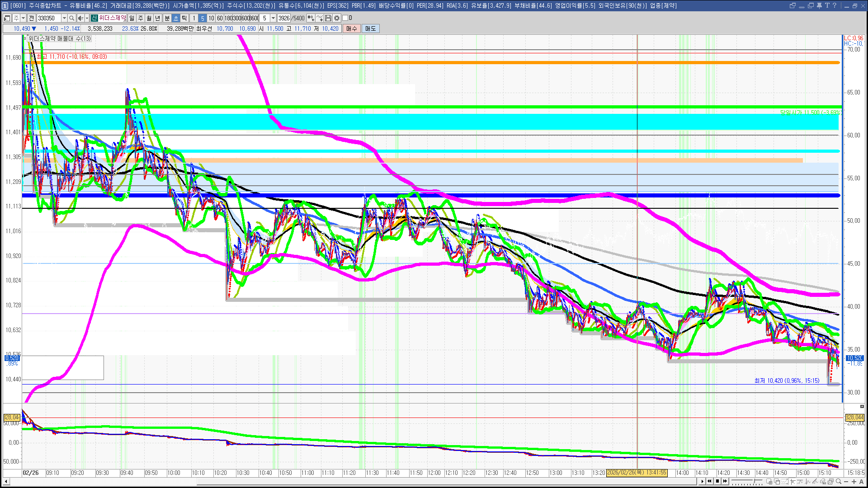The height and width of the screenshot is (488, 868).
Task: Select the 초 (seconds) period toggle
Action: (x=176, y=18)
